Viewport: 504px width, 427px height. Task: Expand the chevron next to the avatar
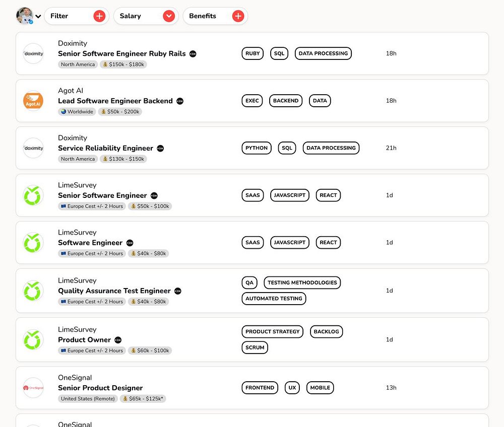38,17
